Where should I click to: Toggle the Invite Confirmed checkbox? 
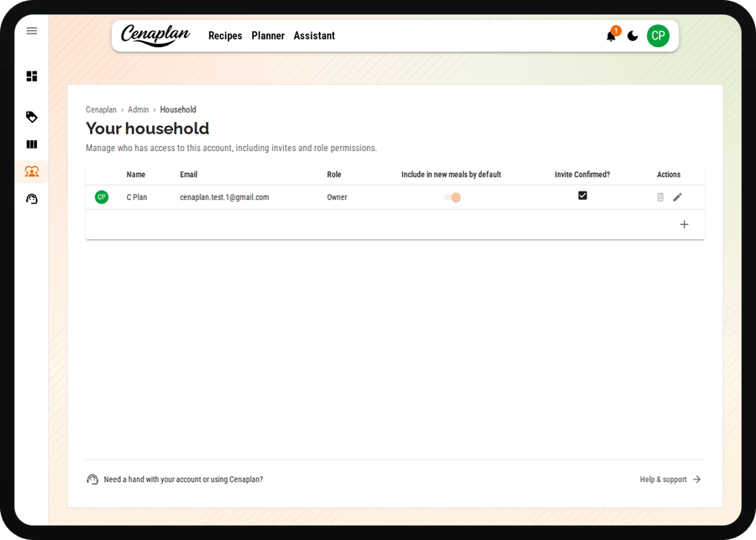[x=582, y=196]
